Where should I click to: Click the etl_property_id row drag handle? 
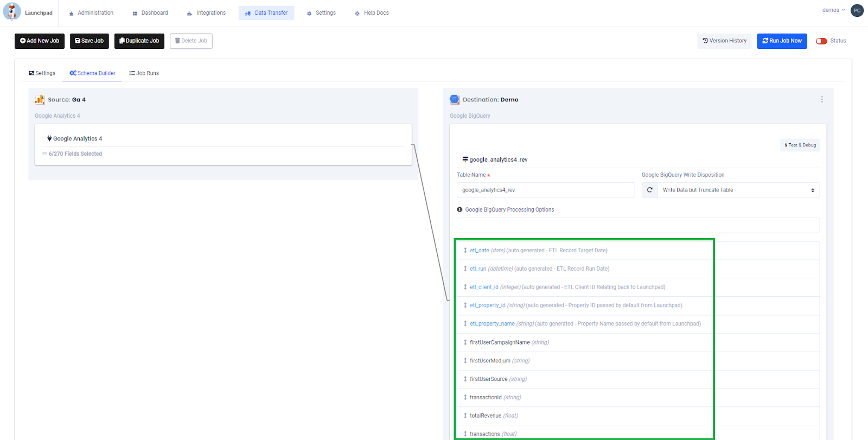pyautogui.click(x=465, y=306)
